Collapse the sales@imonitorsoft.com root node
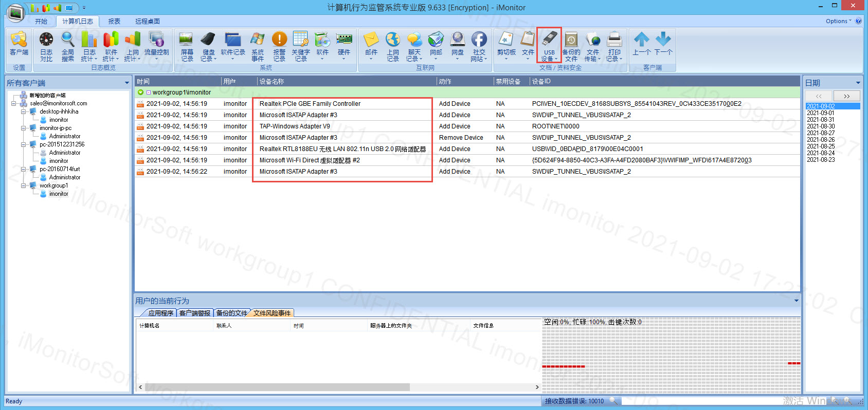868x410 pixels. pos(14,103)
